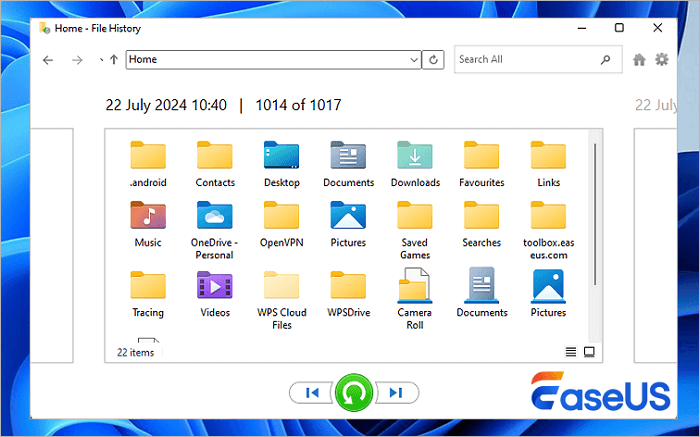Minimize the File History window
Viewport: 700px width, 437px height.
(x=582, y=28)
